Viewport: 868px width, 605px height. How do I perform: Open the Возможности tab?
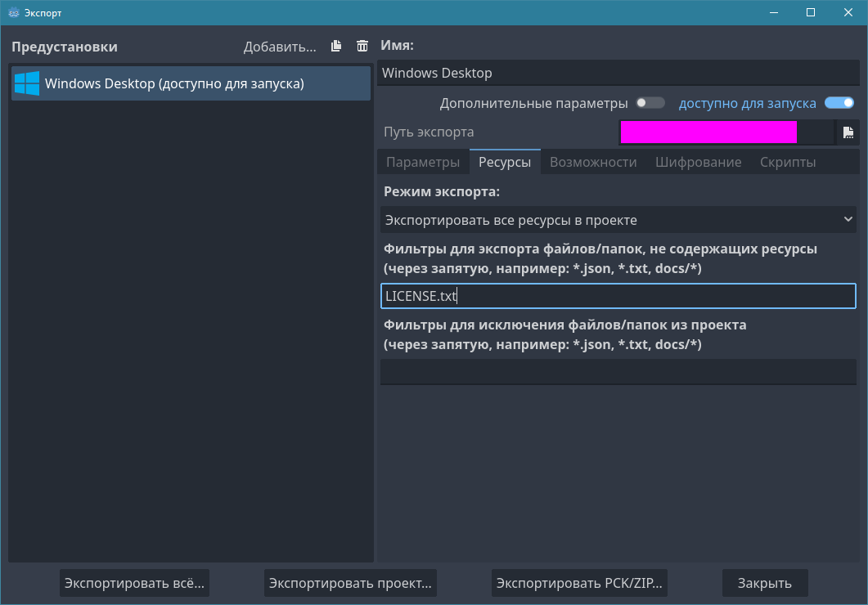tap(593, 162)
